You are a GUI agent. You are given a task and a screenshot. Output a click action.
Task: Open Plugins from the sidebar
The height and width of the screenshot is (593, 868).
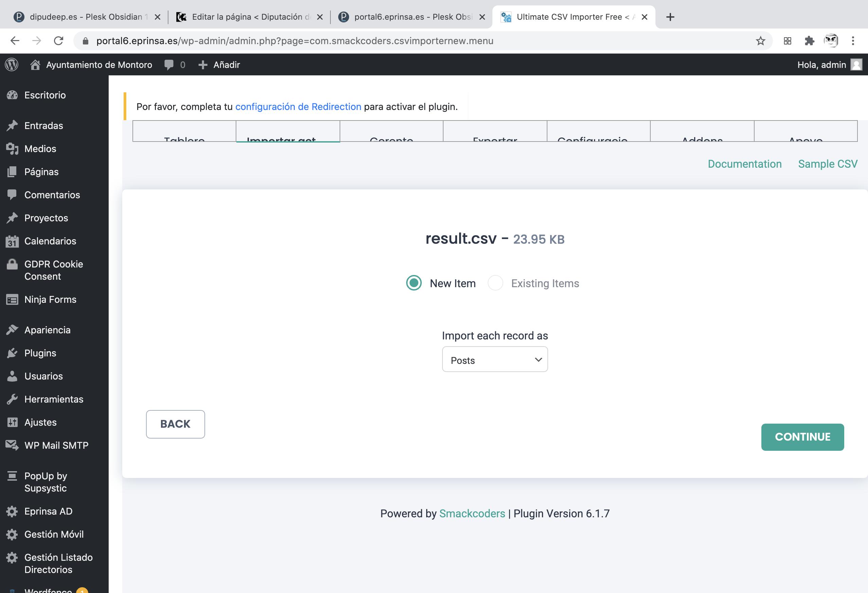click(x=40, y=353)
